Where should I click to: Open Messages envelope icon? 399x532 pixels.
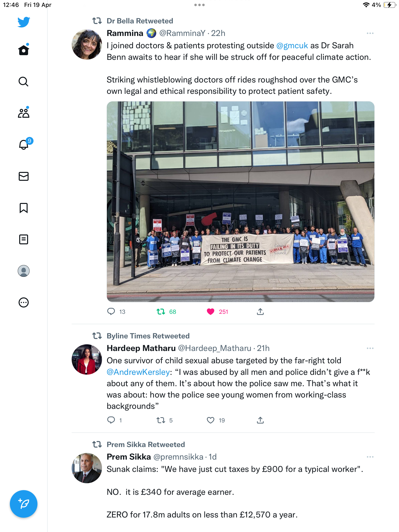(x=24, y=176)
